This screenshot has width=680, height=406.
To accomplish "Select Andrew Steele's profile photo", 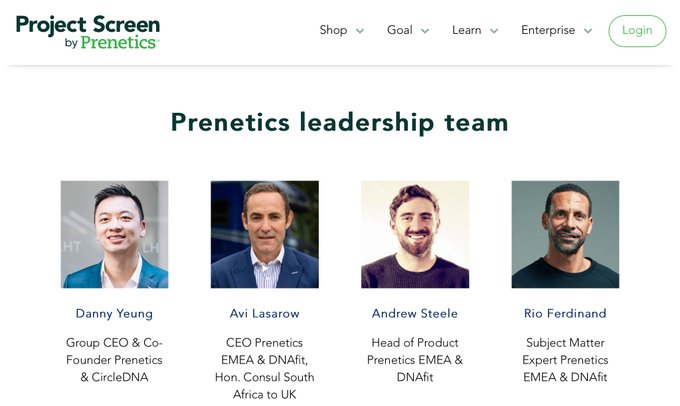I will (415, 234).
